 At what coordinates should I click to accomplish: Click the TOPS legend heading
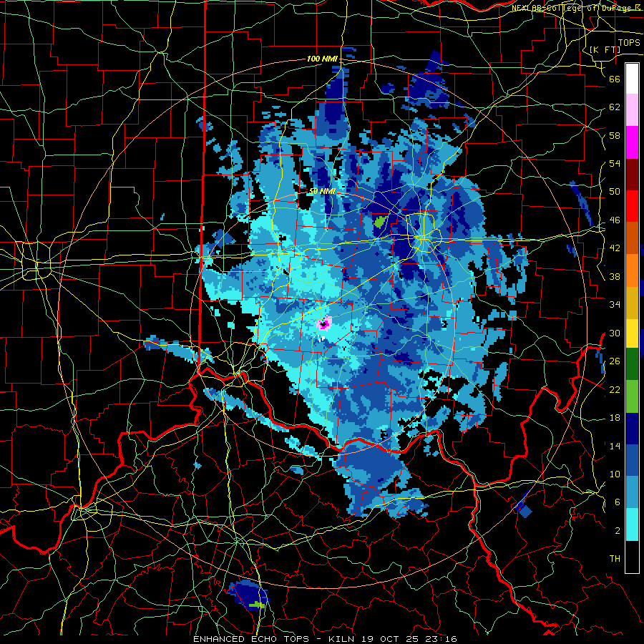coord(629,42)
